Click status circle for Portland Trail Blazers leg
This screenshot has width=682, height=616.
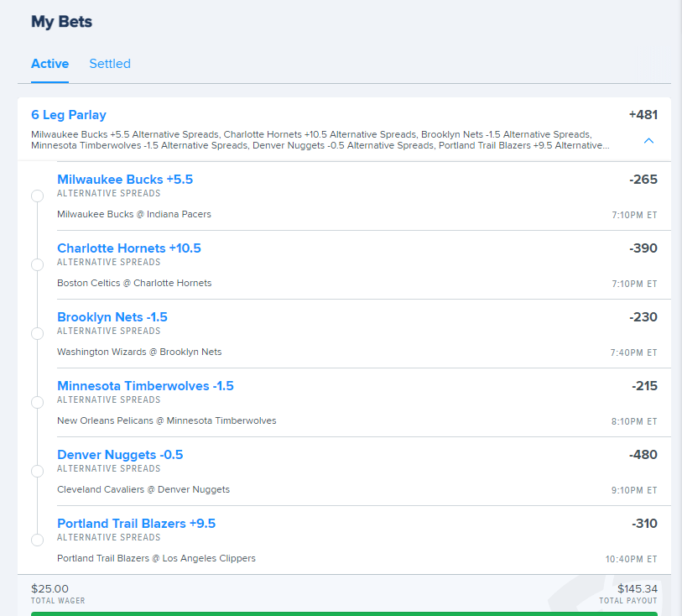pos(38,540)
